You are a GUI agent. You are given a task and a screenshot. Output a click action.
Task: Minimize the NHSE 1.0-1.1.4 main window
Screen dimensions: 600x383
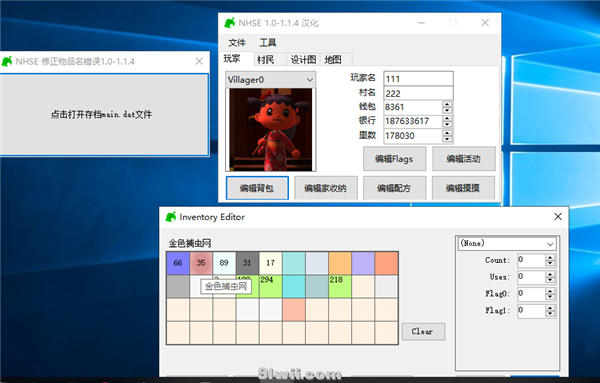point(421,23)
